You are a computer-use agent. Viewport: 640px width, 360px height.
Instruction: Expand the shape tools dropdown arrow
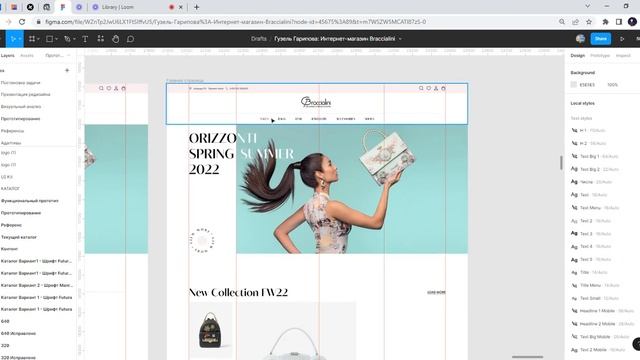(x=56, y=39)
